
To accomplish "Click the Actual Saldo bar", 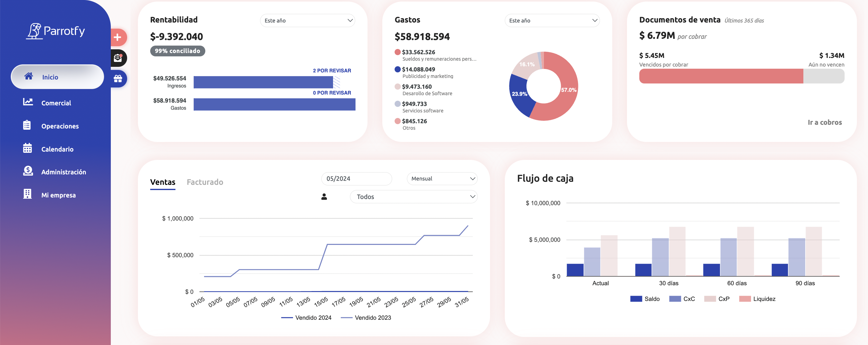I will click(x=575, y=270).
